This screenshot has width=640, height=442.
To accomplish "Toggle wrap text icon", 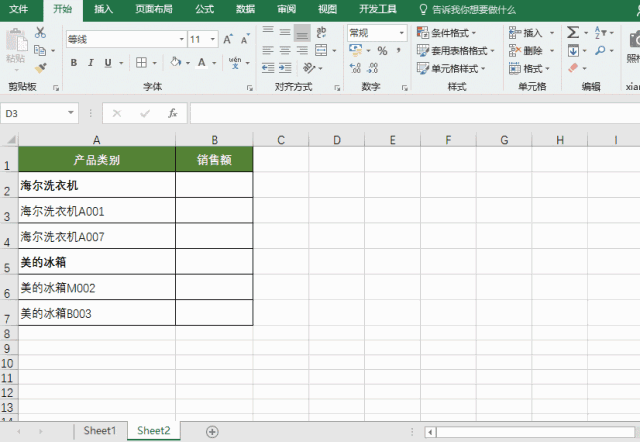I will (x=321, y=32).
